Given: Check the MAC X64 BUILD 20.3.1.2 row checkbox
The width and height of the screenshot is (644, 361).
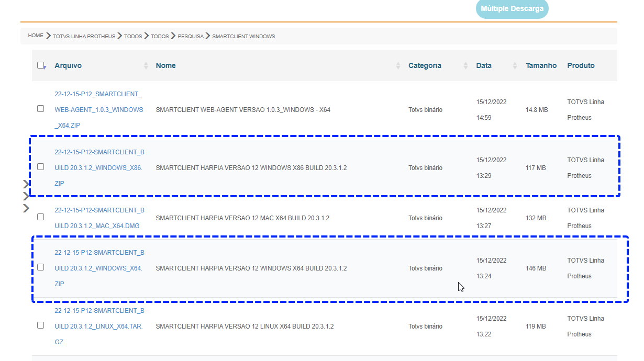Looking at the screenshot, I should click(41, 217).
